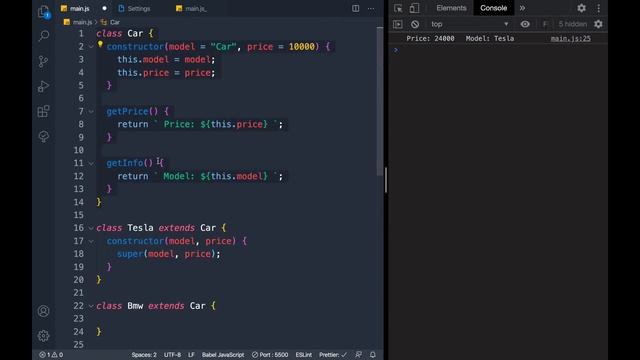Open the Search view in activity bar
The height and width of the screenshot is (360, 640).
(x=44, y=36)
